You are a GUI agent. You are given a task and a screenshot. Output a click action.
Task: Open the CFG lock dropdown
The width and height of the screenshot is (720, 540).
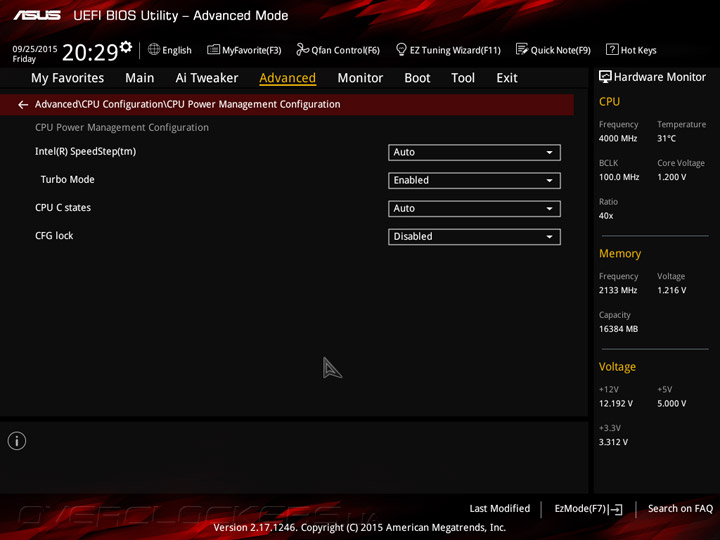tap(474, 237)
